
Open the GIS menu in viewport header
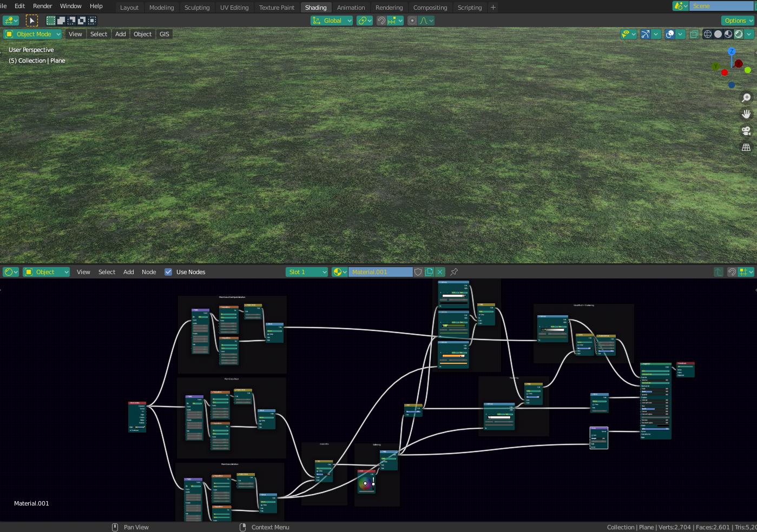click(164, 34)
